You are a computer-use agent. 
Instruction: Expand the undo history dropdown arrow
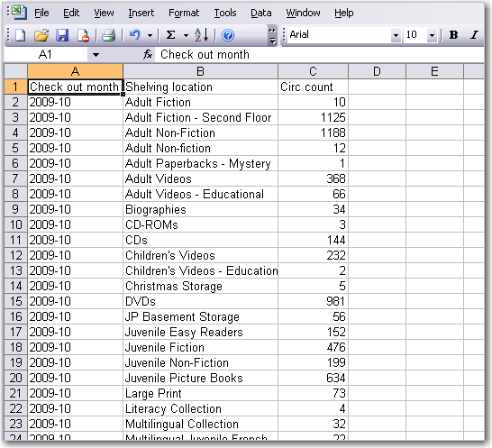click(150, 35)
